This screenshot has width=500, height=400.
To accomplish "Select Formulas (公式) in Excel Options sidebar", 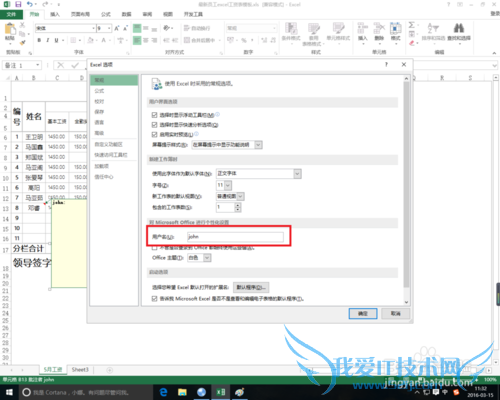I will [x=99, y=91].
